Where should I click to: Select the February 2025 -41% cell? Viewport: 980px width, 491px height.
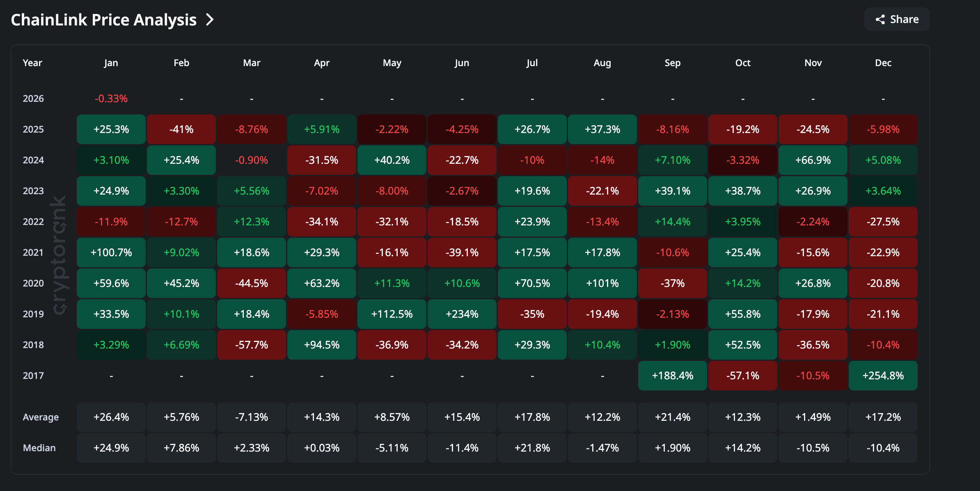[x=181, y=129]
